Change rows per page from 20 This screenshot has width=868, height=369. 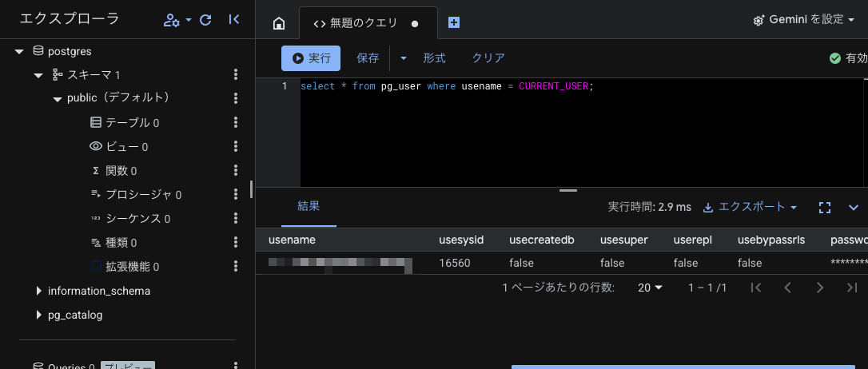click(x=650, y=287)
